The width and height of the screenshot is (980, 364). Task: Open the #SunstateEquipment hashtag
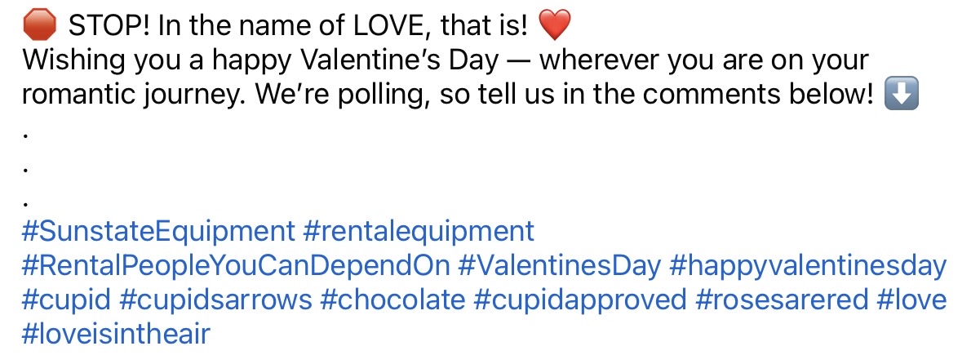tap(158, 232)
